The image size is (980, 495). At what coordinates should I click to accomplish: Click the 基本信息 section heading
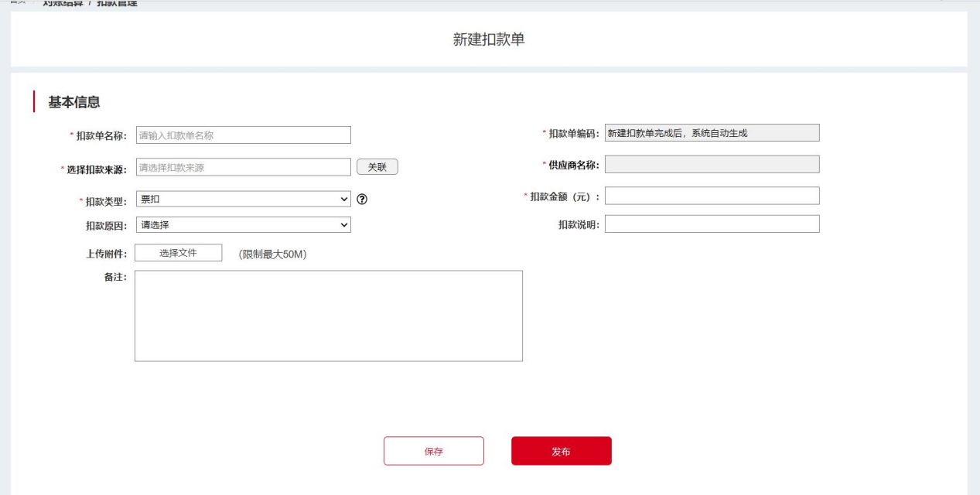(x=74, y=102)
